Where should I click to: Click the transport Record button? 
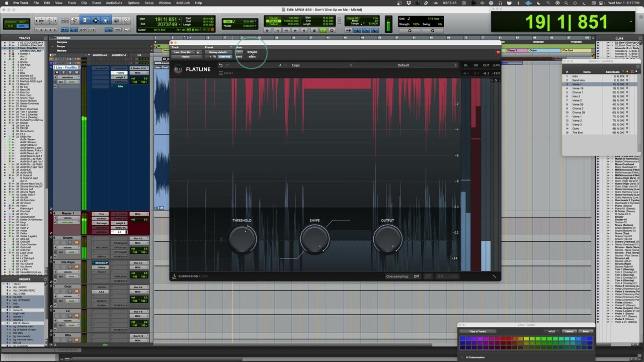(x=332, y=30)
